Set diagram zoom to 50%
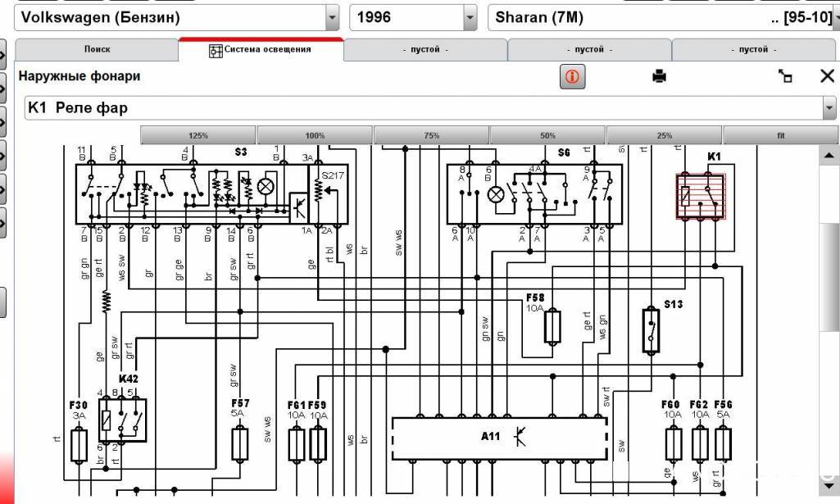This screenshot has width=840, height=504. click(547, 135)
